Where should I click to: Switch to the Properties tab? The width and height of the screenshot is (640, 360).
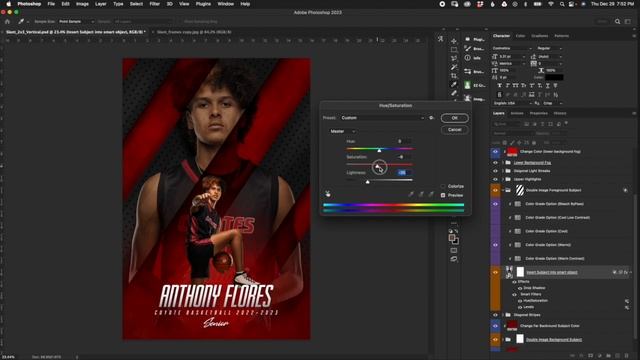(538, 113)
